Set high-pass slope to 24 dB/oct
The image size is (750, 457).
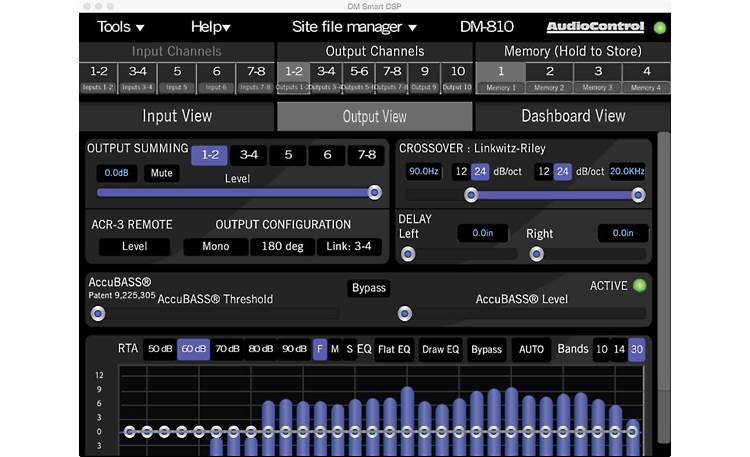pyautogui.click(x=480, y=171)
